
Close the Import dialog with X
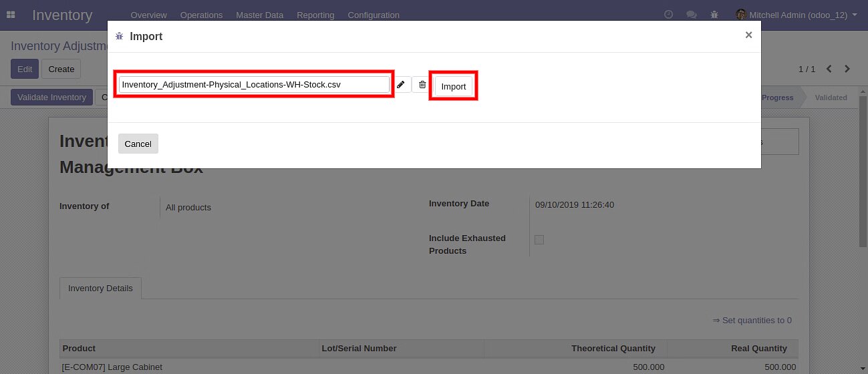coord(748,35)
